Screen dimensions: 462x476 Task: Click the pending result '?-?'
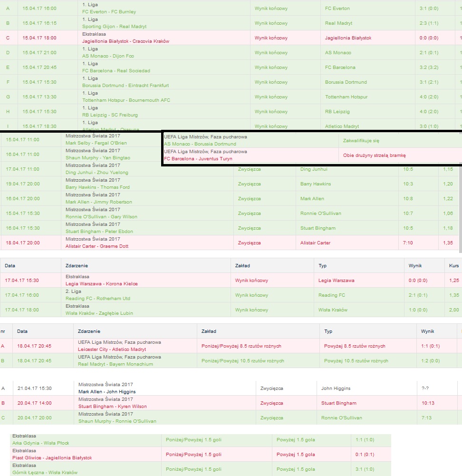(425, 389)
